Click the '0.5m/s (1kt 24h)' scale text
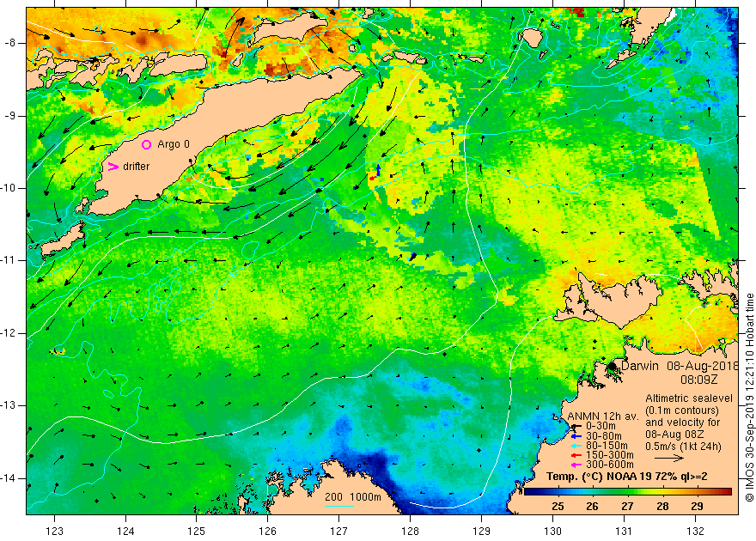 click(683, 447)
